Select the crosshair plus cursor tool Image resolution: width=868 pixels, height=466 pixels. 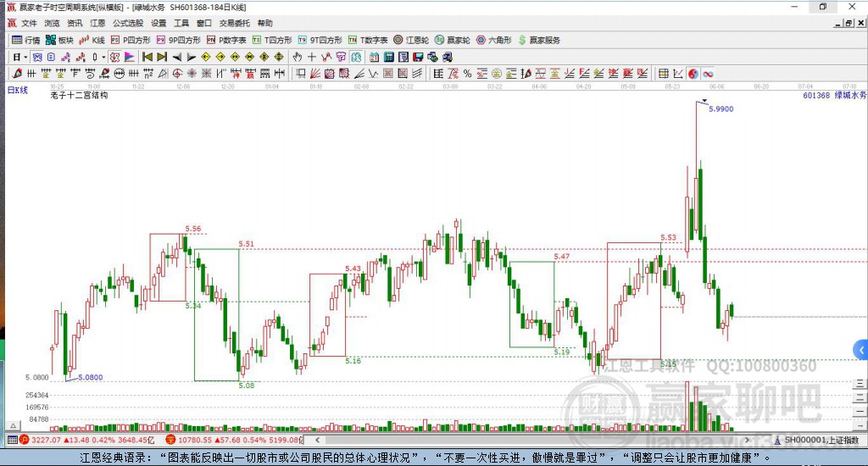(x=312, y=57)
